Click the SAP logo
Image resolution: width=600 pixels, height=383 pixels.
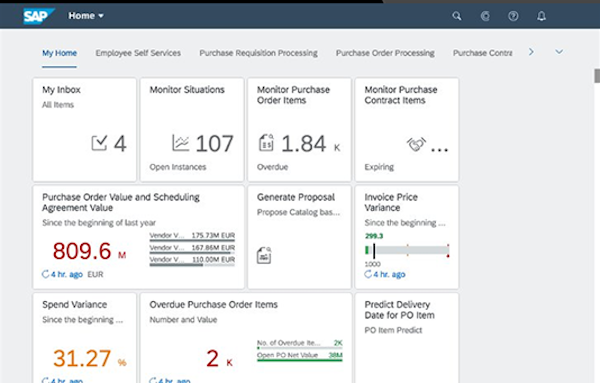coord(39,16)
